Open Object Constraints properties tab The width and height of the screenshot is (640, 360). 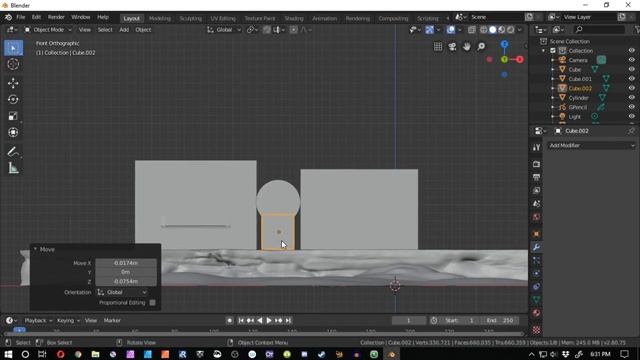click(x=536, y=287)
